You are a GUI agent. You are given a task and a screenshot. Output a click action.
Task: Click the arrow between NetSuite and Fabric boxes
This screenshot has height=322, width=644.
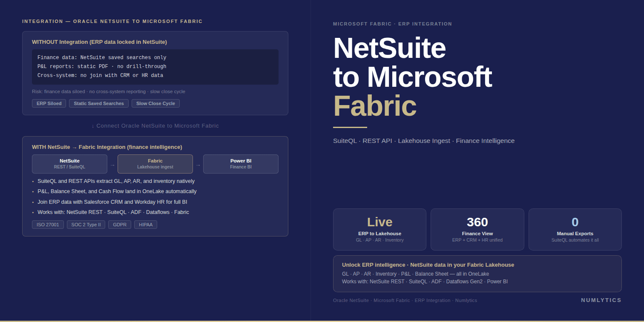(112, 165)
